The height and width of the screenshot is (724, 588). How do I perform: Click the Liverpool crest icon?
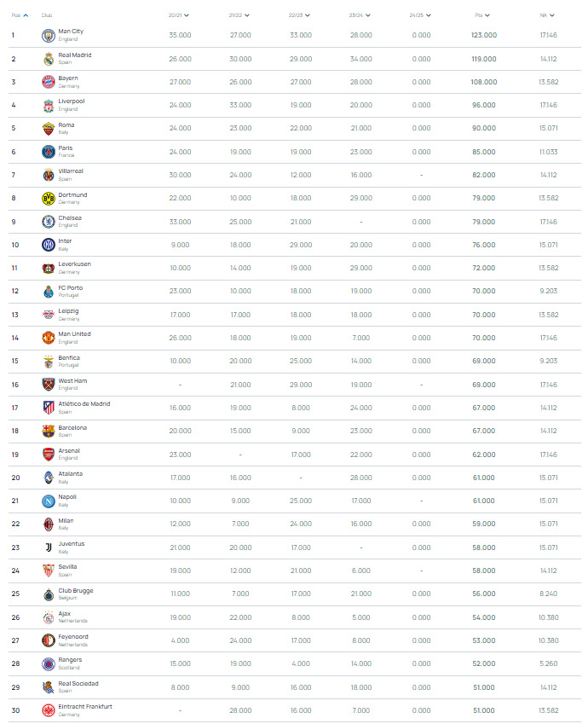(x=49, y=105)
